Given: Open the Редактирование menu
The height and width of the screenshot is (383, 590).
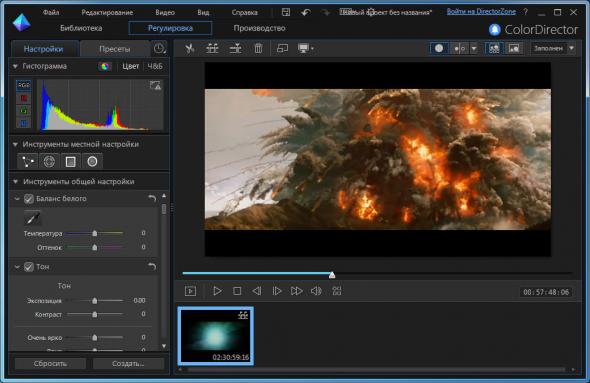Looking at the screenshot, I should point(107,12).
